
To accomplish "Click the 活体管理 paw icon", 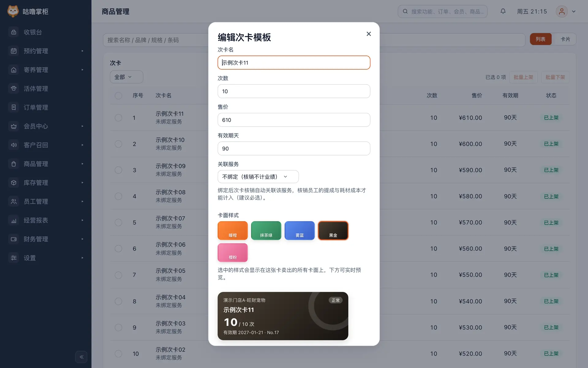I will (x=13, y=89).
